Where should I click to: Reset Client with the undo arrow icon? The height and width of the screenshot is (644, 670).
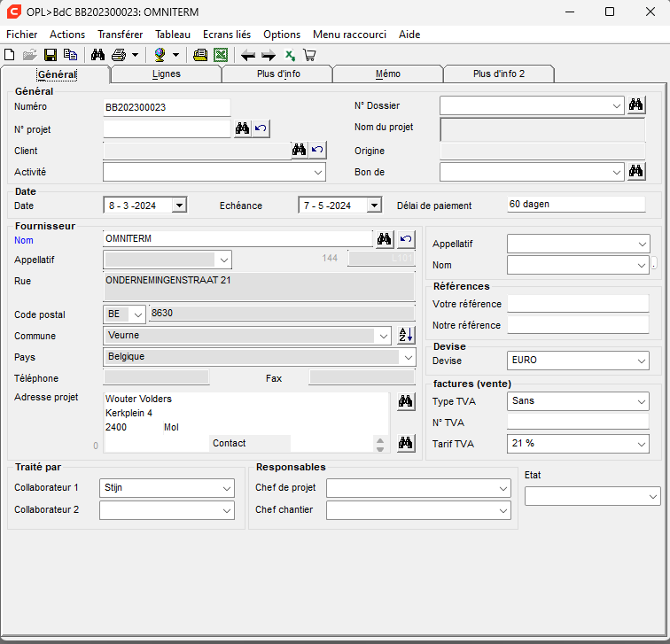317,150
